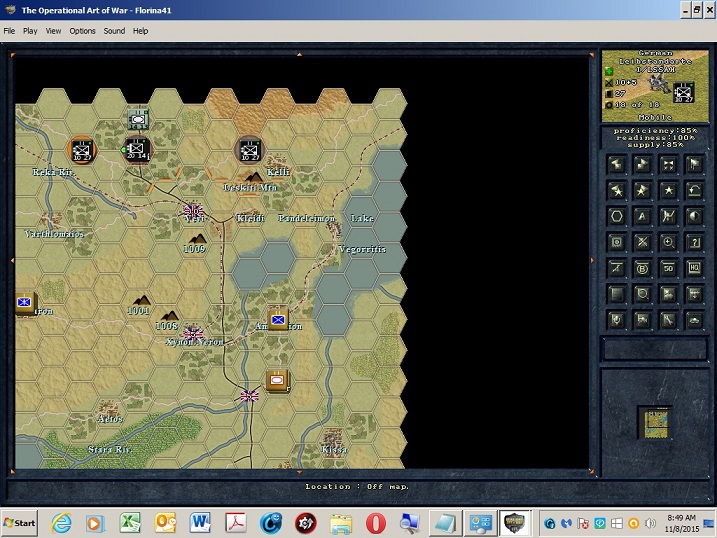Screen dimensions: 717x538
Task: Click the cloud weather button
Action: point(695,320)
